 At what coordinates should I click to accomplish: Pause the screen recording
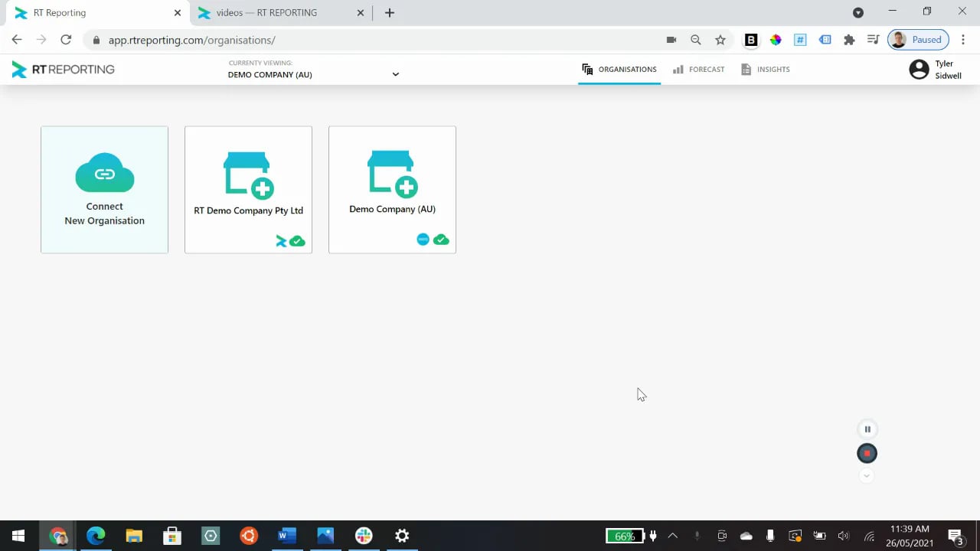tap(867, 429)
